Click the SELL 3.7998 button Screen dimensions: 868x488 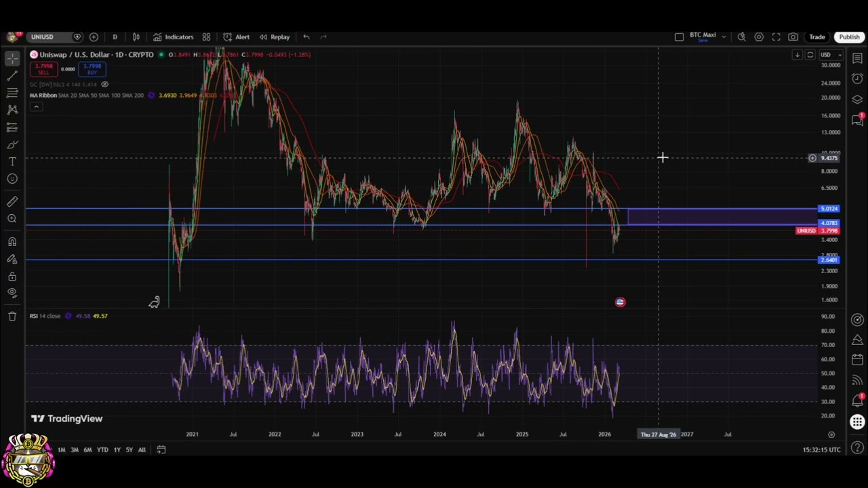(x=43, y=68)
